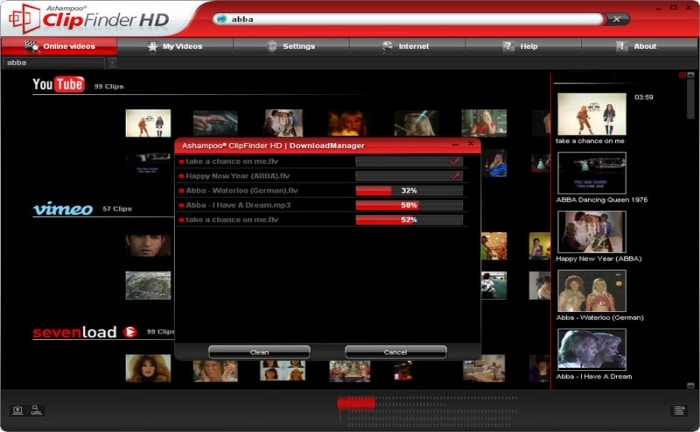Click the sevenload play logo icon
The image size is (700, 432).
click(130, 332)
